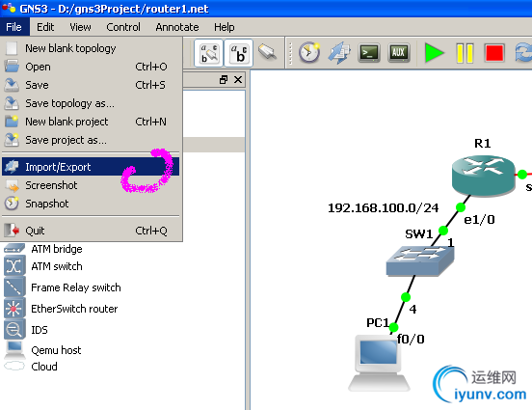Select PC1 computer in topology
Screen dimensions: 532x410
(x=379, y=363)
